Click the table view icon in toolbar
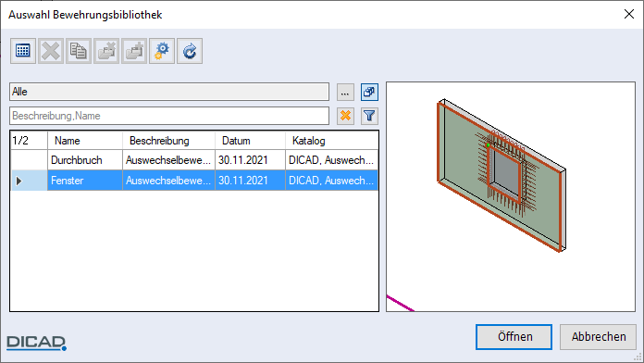 tap(23, 51)
